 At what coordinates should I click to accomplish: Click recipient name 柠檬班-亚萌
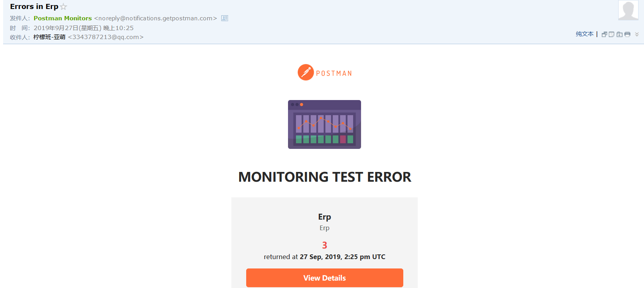[x=49, y=37]
